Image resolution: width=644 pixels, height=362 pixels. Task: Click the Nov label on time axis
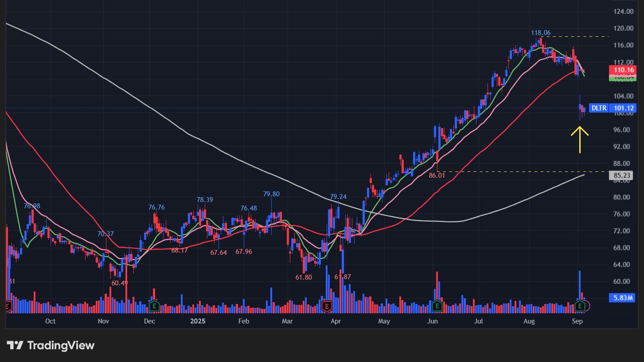(103, 321)
